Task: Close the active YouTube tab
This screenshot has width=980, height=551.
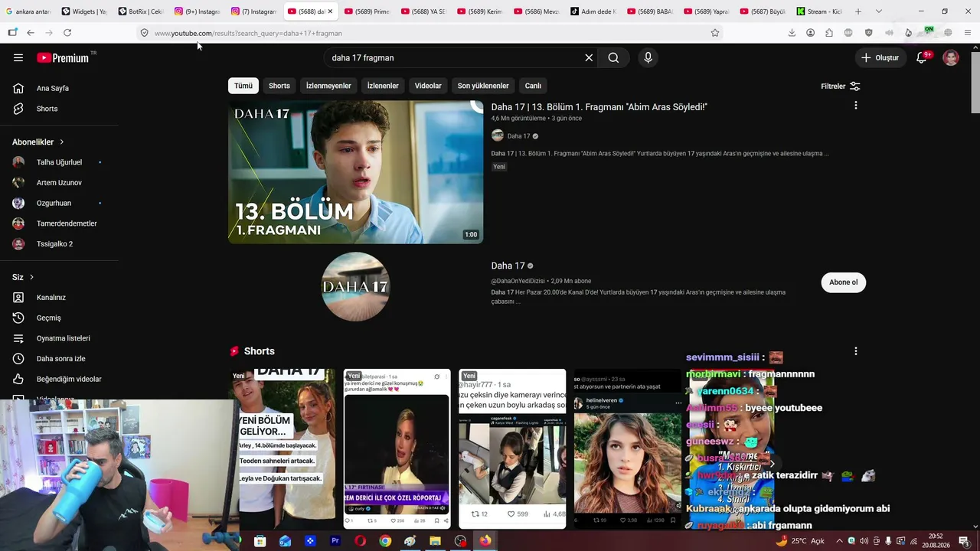Action: tap(330, 11)
